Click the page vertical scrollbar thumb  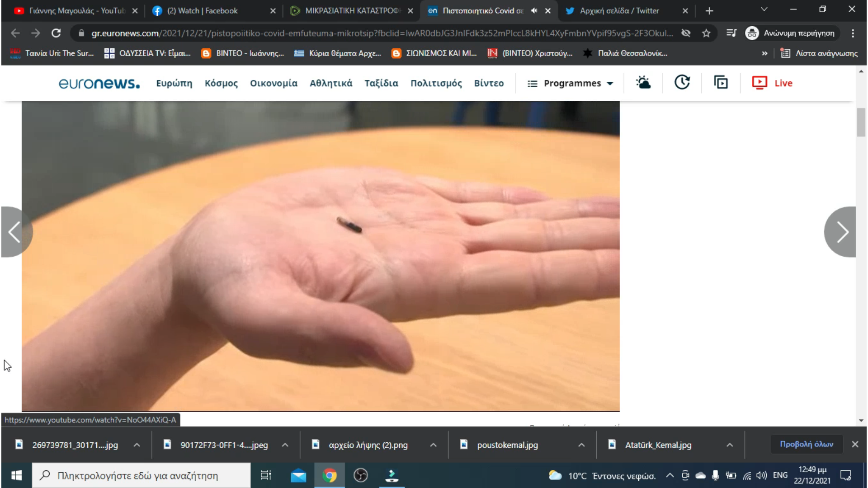pos(861,122)
